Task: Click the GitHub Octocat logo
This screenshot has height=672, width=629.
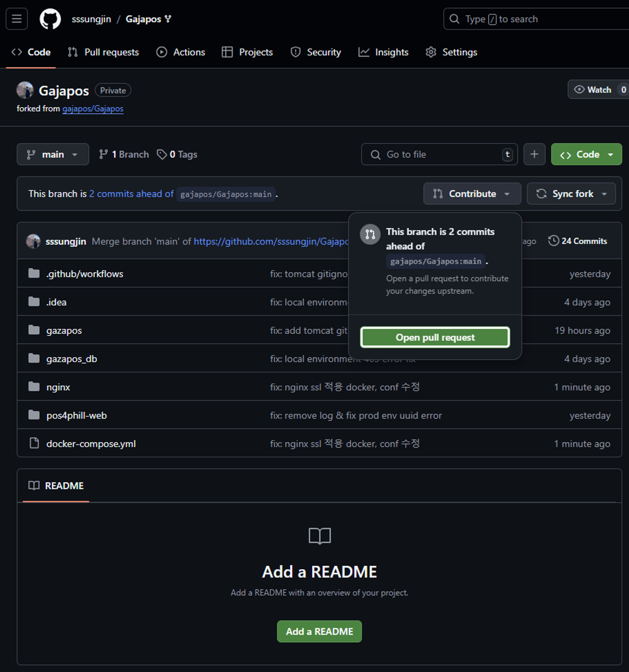Action: (x=50, y=19)
